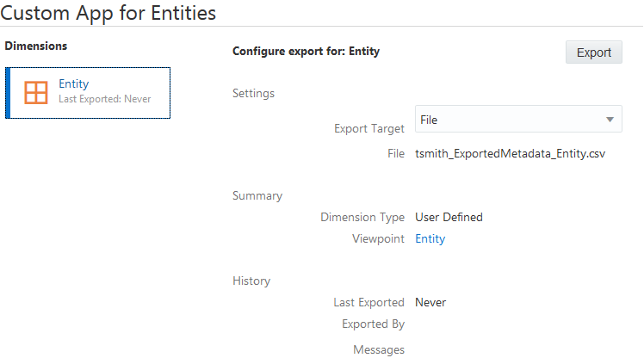Click the History section label

coord(251,281)
